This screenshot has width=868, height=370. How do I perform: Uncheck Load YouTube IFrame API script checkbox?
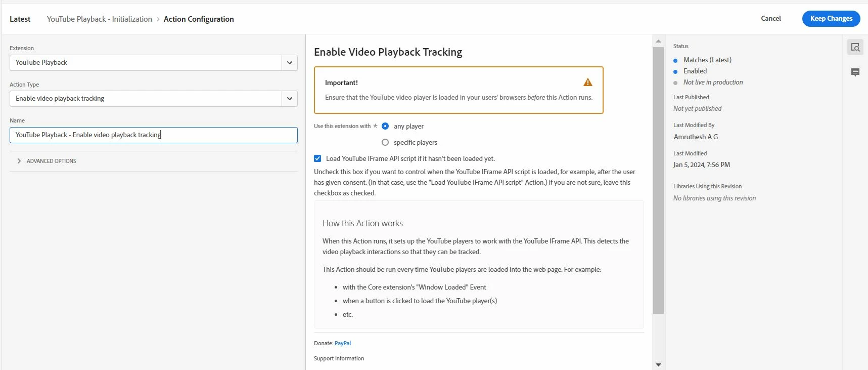pos(317,158)
